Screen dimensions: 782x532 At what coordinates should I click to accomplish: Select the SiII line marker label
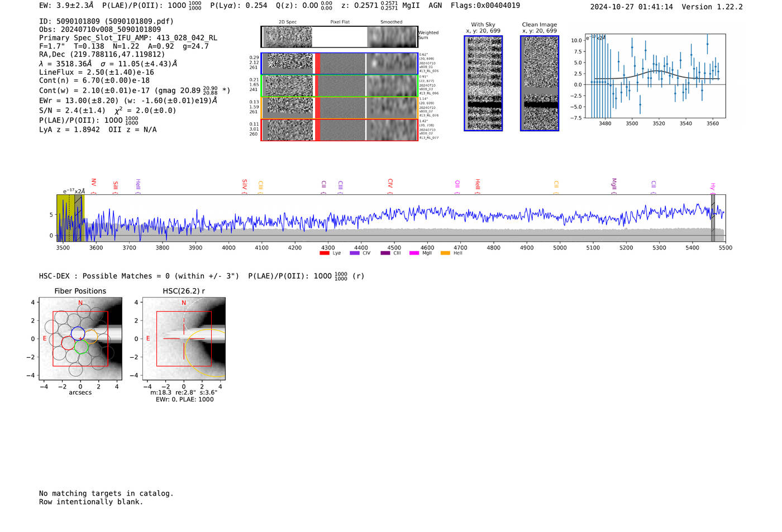(115, 188)
